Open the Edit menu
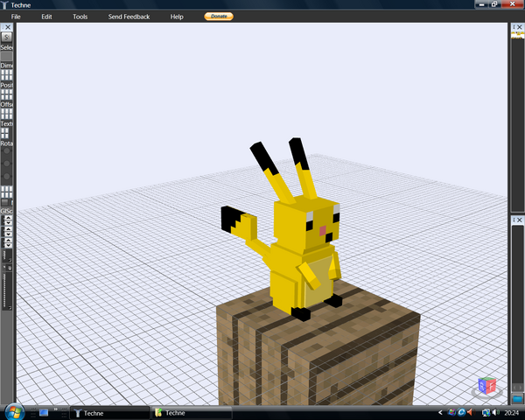Screen dimensions: 525x420 [46, 17]
